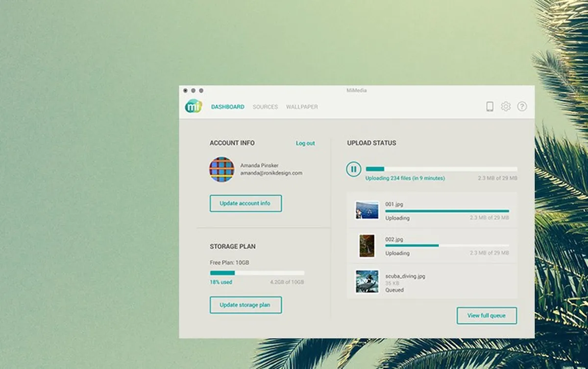Image resolution: width=588 pixels, height=369 pixels.
Task: Click Update storage plan button
Action: 245,305
